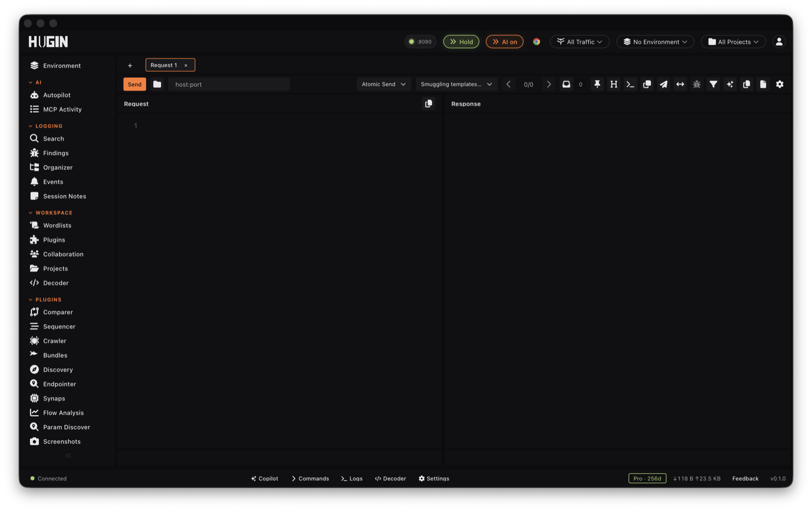Open Copilot from the bottom bar

pos(264,478)
